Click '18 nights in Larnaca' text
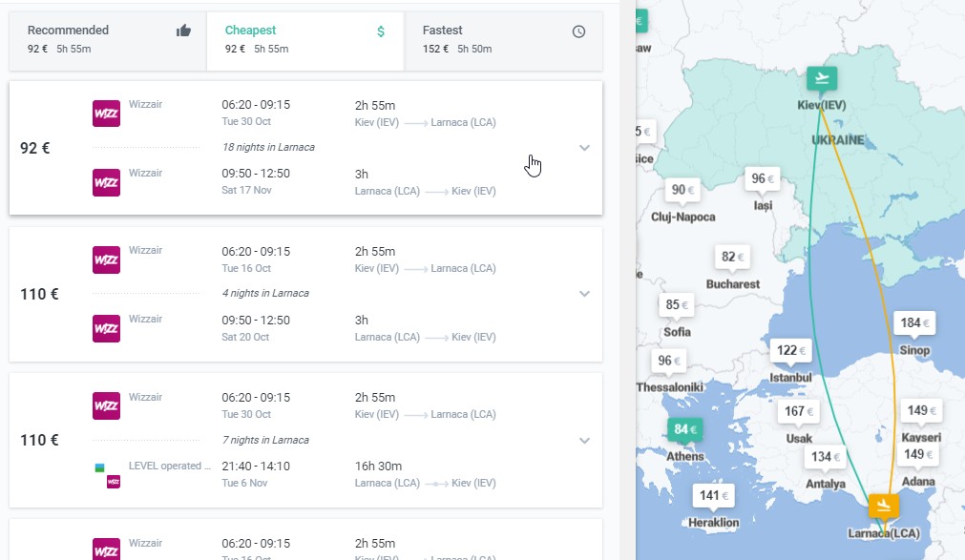Image resolution: width=965 pixels, height=560 pixels. (268, 147)
